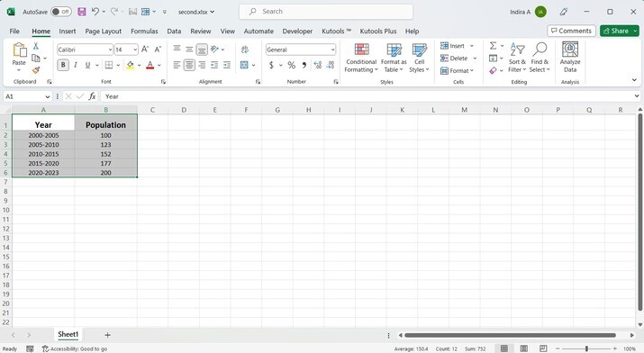This screenshot has width=644, height=353.
Task: Switch to Page Layout tab
Action: 103,32
